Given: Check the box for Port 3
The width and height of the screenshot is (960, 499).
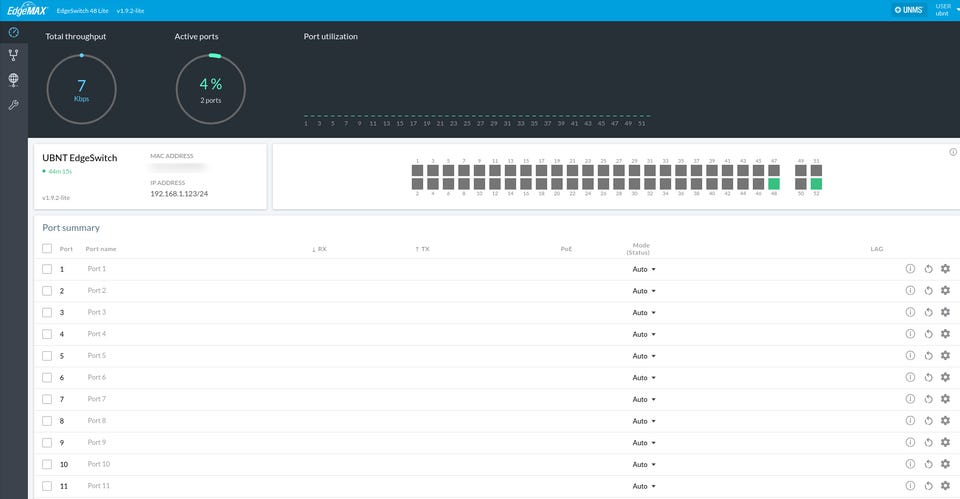Looking at the screenshot, I should (x=47, y=312).
